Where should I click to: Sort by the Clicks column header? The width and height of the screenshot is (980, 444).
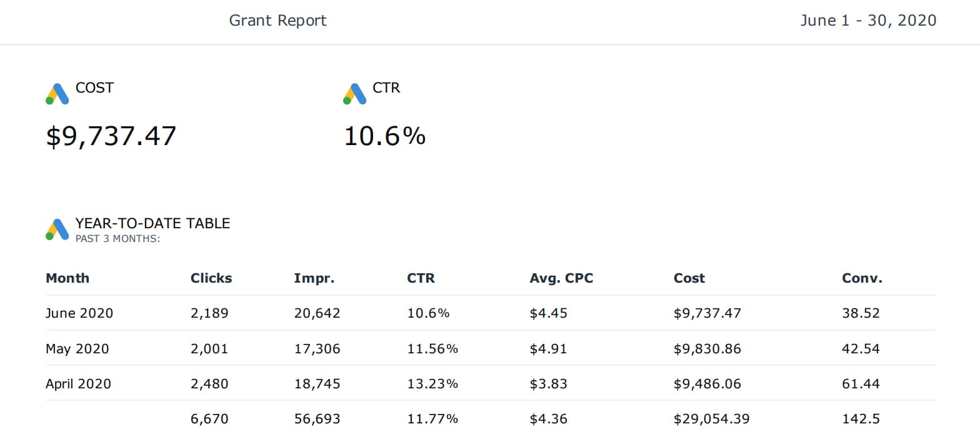211,278
